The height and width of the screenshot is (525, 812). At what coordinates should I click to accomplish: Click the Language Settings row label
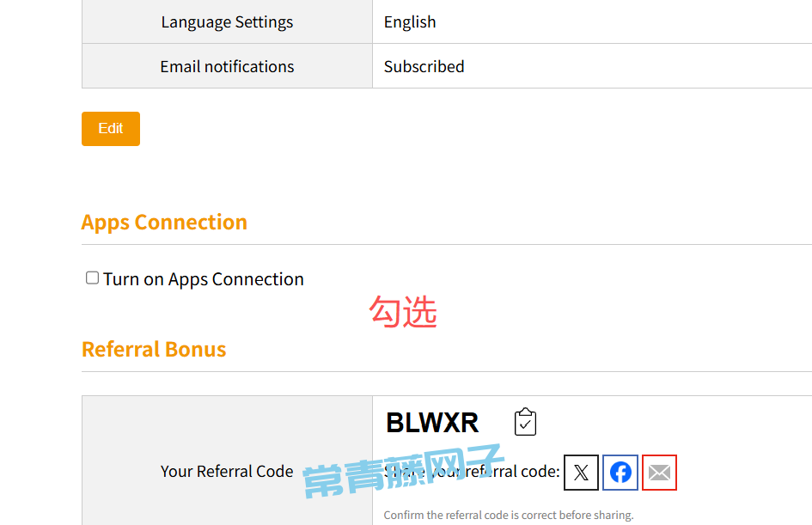pyautogui.click(x=227, y=21)
